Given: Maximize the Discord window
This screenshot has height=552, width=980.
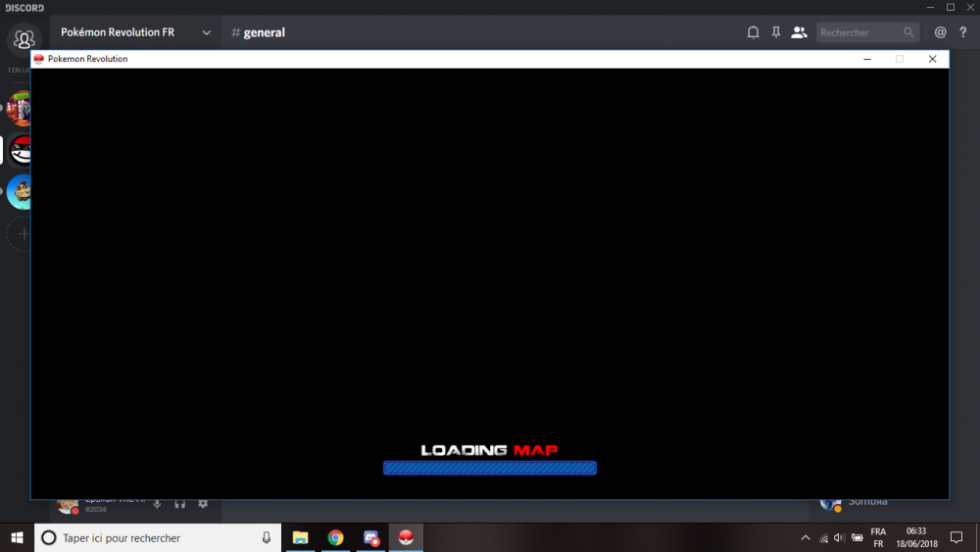Looking at the screenshot, I should coord(951,7).
